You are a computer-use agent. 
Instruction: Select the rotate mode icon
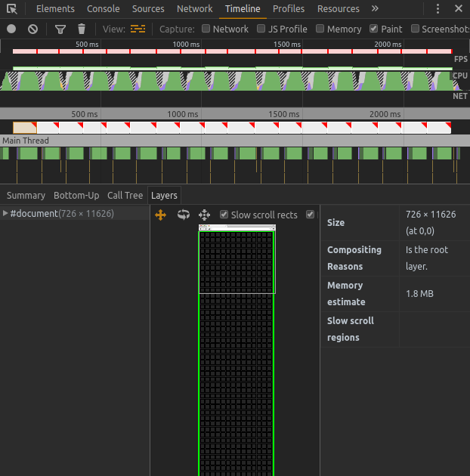183,215
